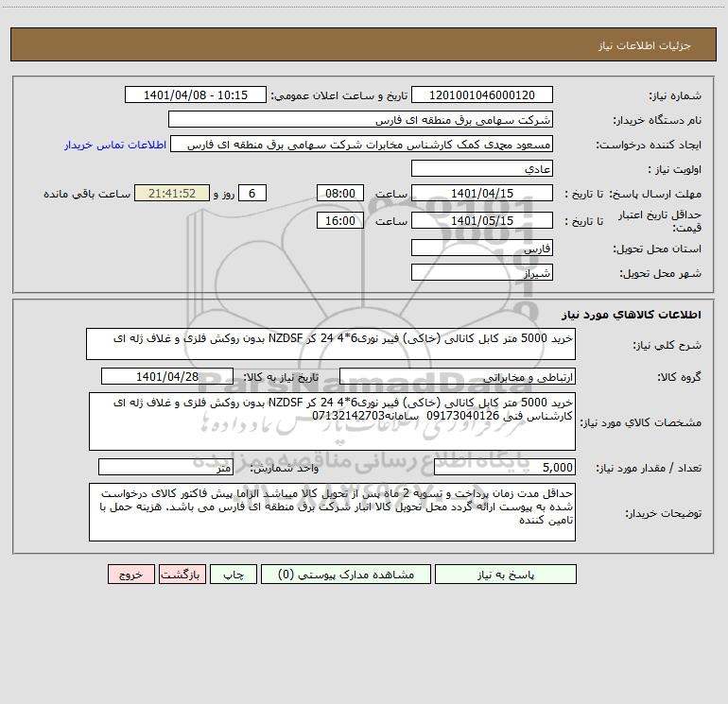
Task: Click the 'پاسخ به نیاز' button
Action: coord(505,575)
